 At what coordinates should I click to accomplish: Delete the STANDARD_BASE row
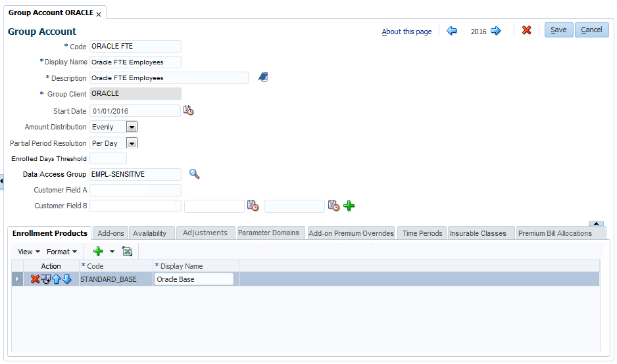pyautogui.click(x=35, y=279)
